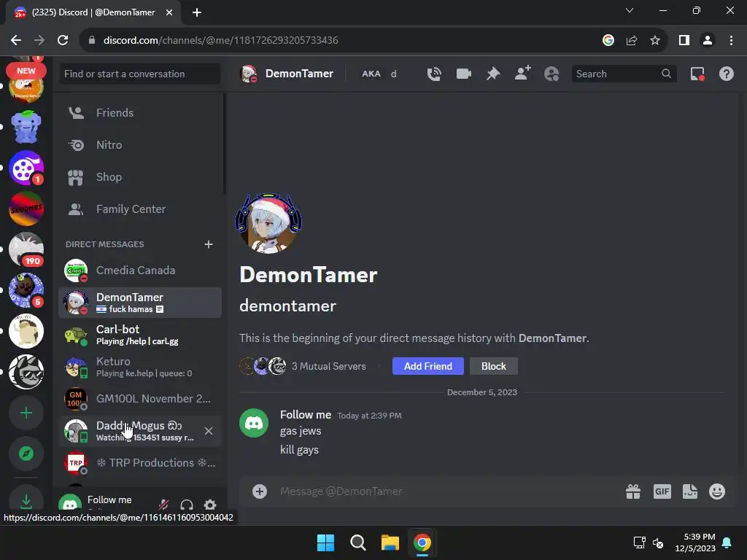Open the inbox icon
Image resolution: width=747 pixels, height=560 pixels.
click(697, 74)
